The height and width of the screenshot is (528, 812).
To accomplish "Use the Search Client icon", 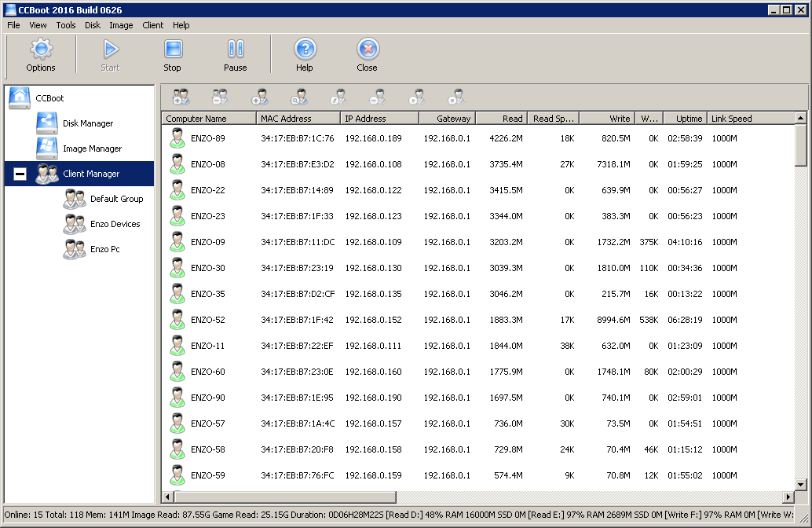I will (299, 96).
